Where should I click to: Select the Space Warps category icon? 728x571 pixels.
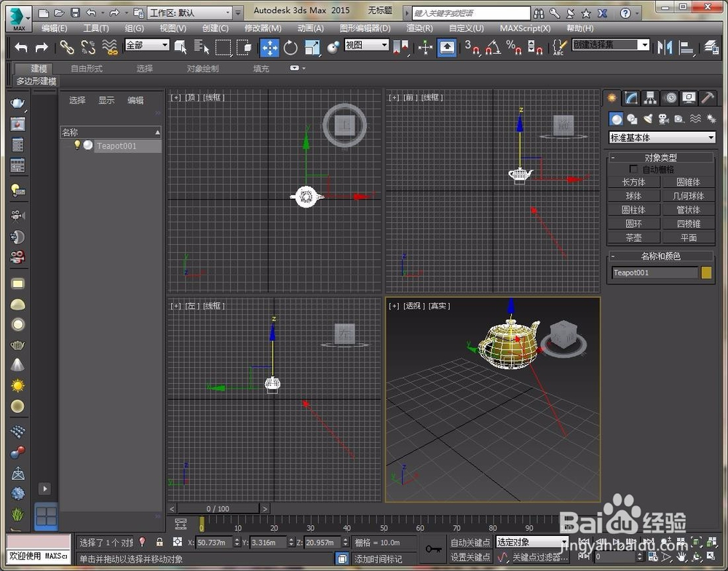pos(695,119)
